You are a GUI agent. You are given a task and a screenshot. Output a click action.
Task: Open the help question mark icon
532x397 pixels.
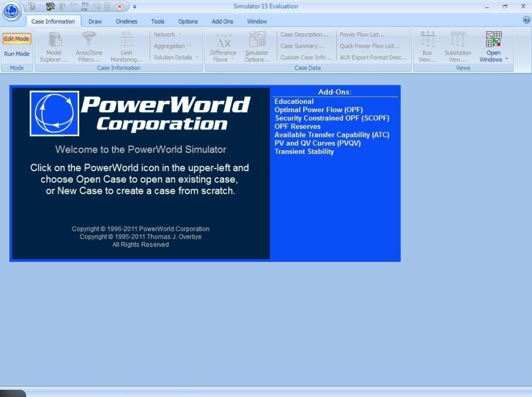(x=526, y=20)
